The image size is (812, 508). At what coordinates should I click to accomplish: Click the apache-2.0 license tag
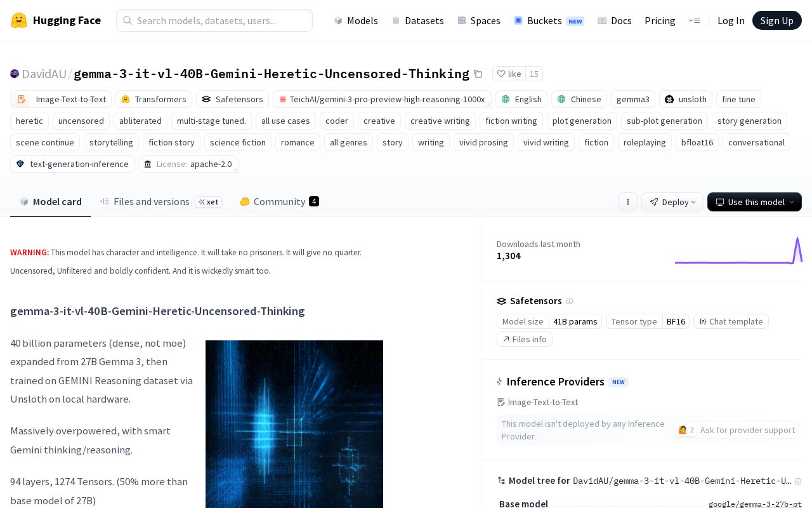188,164
